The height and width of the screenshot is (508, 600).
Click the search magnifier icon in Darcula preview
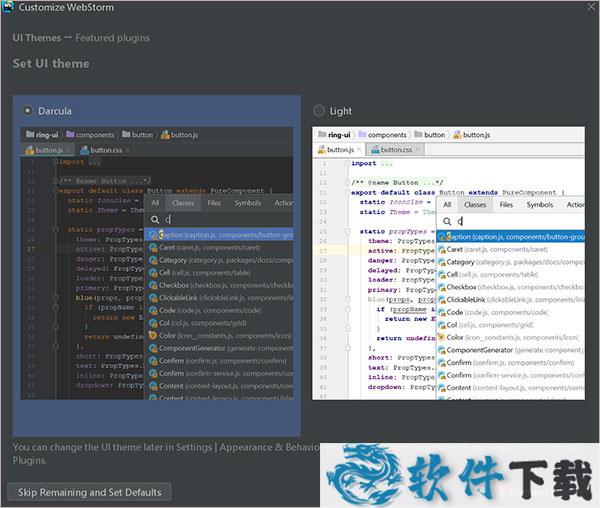click(x=155, y=220)
